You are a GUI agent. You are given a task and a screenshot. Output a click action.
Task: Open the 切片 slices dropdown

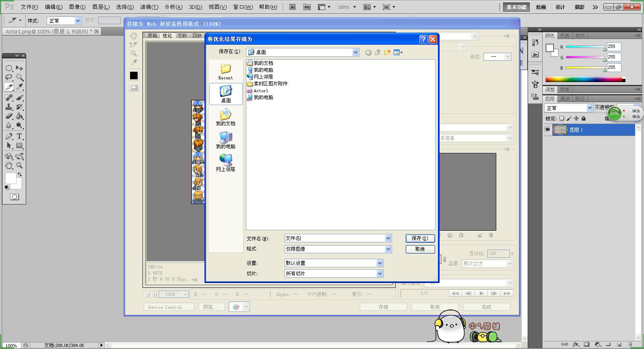point(380,274)
